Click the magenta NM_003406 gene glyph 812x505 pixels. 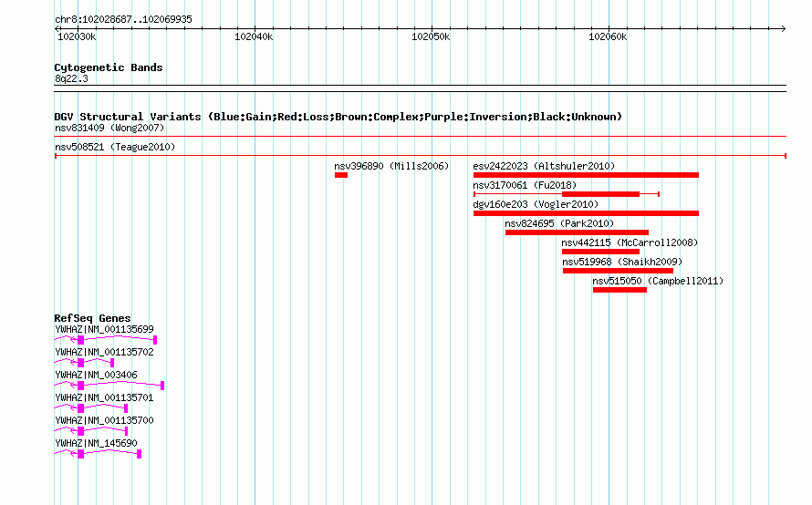109,386
